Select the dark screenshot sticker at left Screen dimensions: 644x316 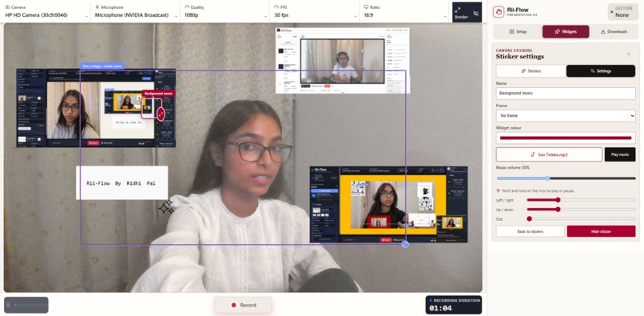pyautogui.click(x=96, y=108)
